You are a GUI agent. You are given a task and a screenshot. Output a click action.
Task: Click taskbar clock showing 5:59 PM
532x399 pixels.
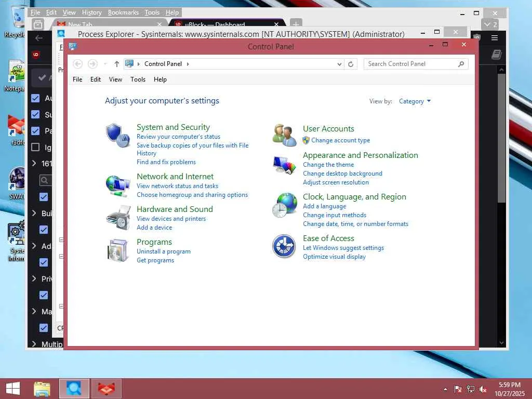[x=510, y=389]
